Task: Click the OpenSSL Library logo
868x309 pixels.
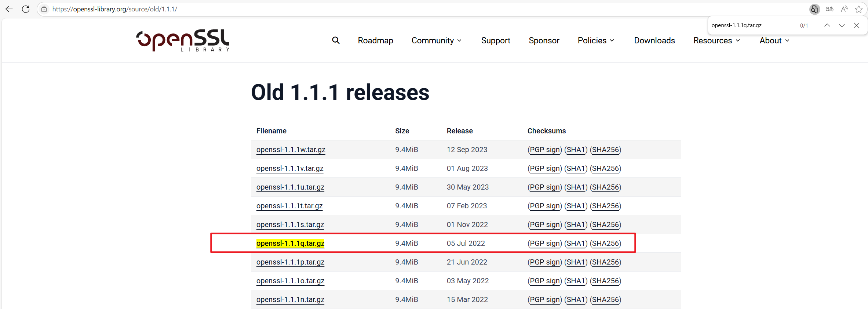Action: coord(183,40)
